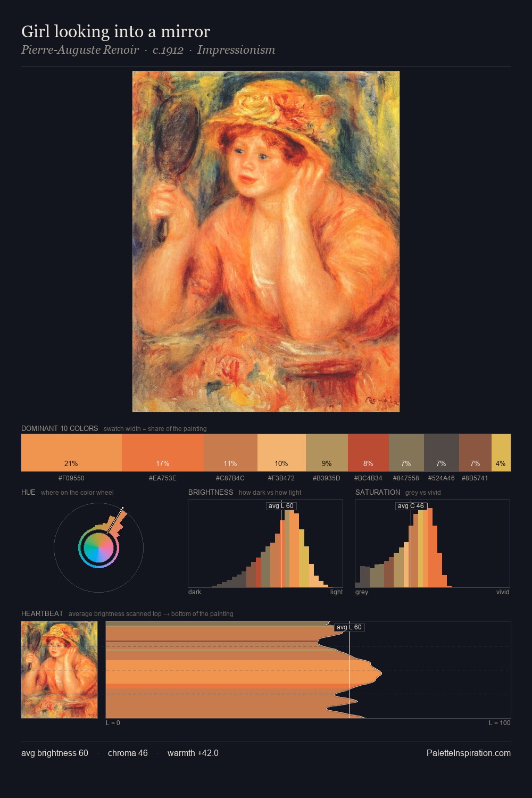Click the hex code #524A46

pos(442,478)
